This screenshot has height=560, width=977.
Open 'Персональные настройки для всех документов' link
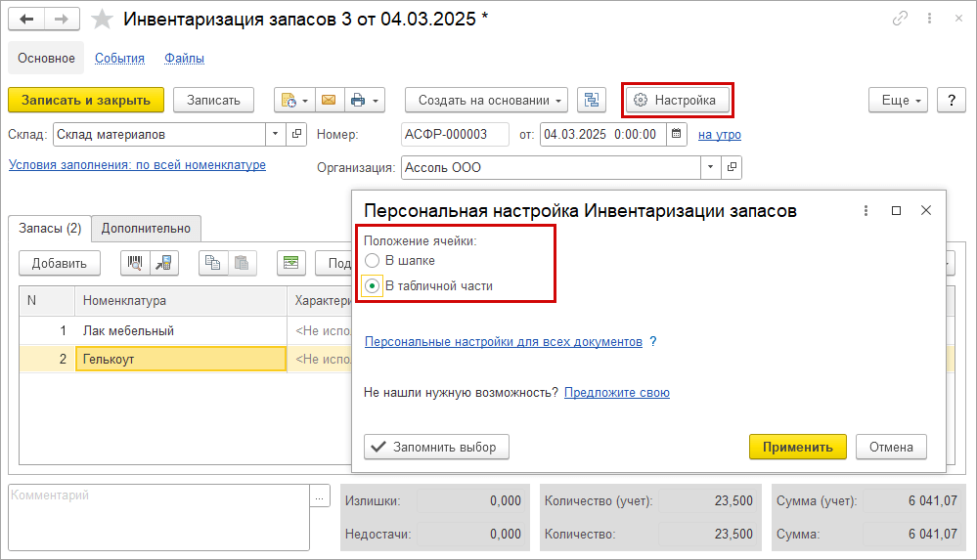503,342
